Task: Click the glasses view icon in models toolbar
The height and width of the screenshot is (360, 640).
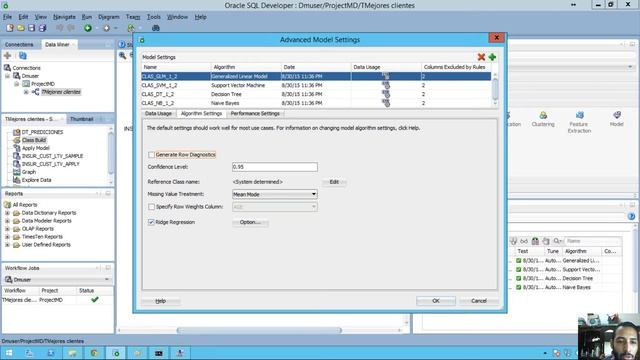Action: 524,241
